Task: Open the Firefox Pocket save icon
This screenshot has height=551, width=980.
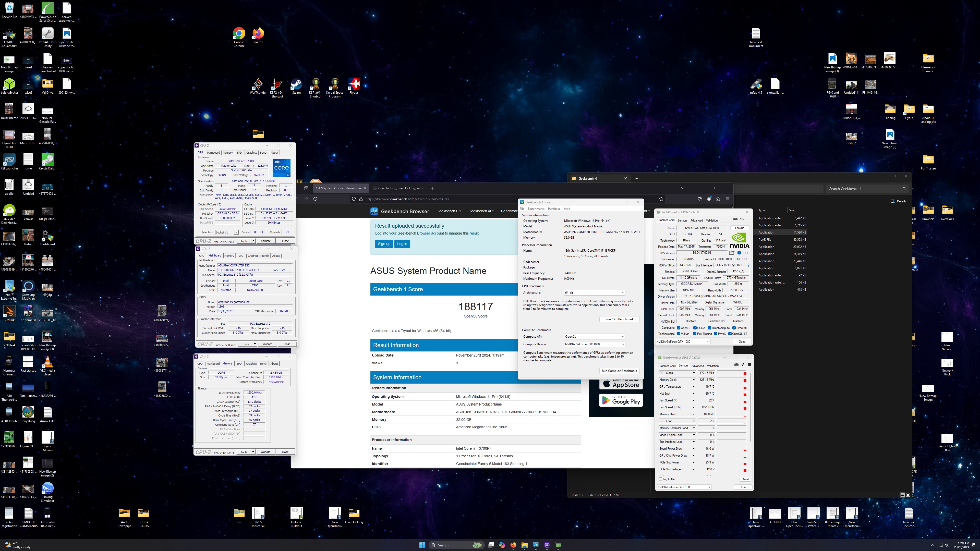Action: click(x=700, y=199)
